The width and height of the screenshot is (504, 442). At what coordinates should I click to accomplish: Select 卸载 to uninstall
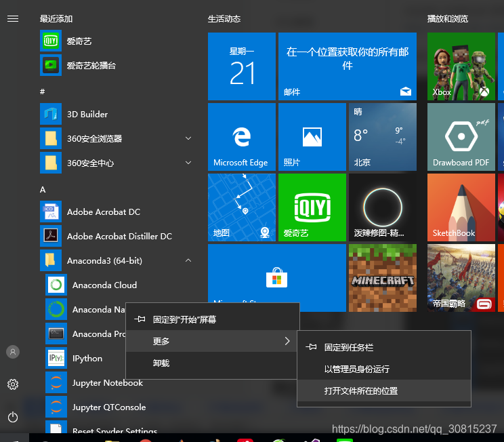pos(213,363)
